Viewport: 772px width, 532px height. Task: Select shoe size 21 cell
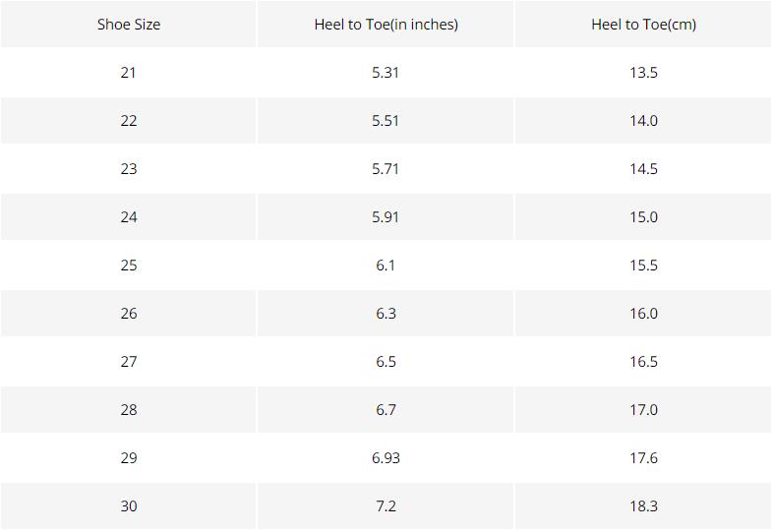(x=129, y=73)
